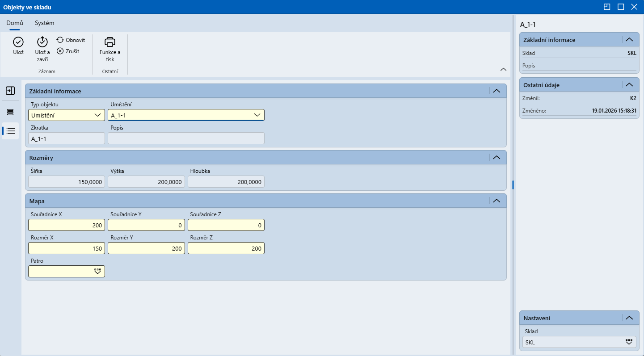
Task: Click the Popis input field
Action: [186, 138]
